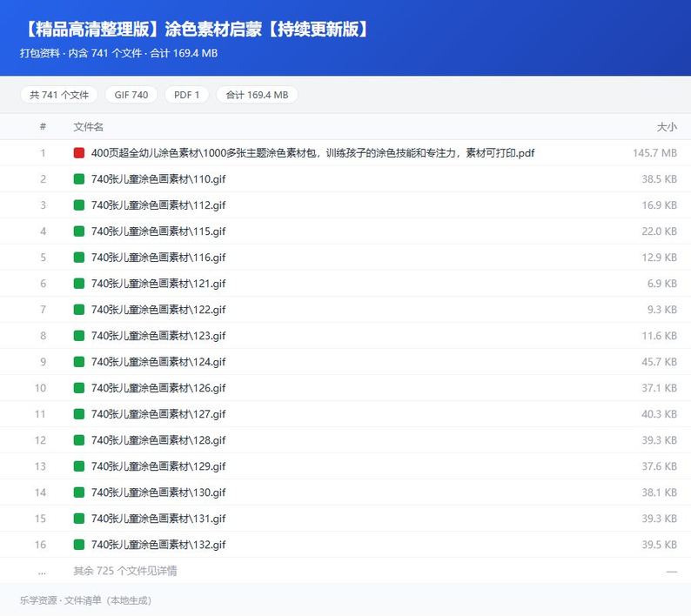Image resolution: width=691 pixels, height=616 pixels.
Task: Click subtitle '打包资料 · 内含 741 个文件'
Action: pyautogui.click(x=81, y=53)
